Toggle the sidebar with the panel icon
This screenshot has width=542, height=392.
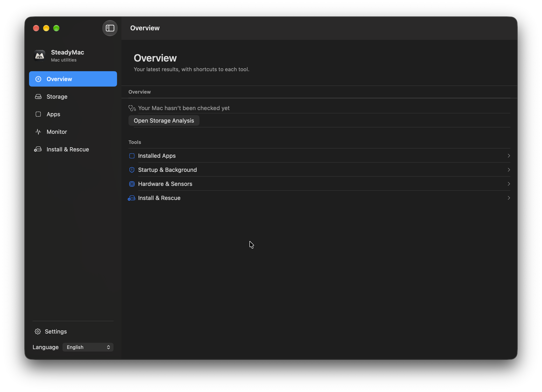point(110,28)
